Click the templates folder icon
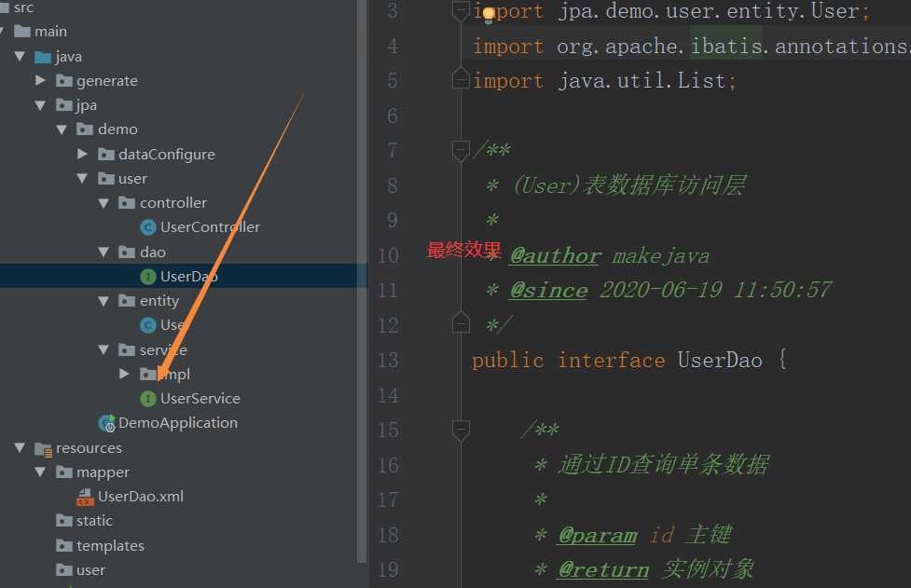Image resolution: width=911 pixels, height=588 pixels. tap(64, 546)
